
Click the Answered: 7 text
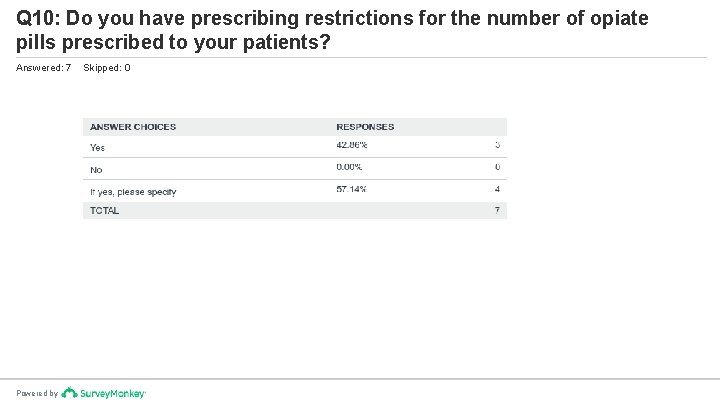(44, 68)
